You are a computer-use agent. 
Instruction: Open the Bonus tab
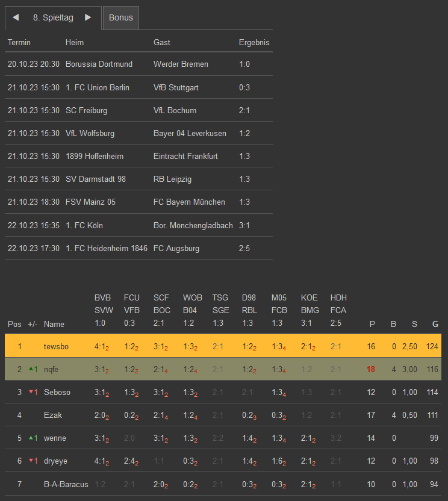[x=121, y=18]
